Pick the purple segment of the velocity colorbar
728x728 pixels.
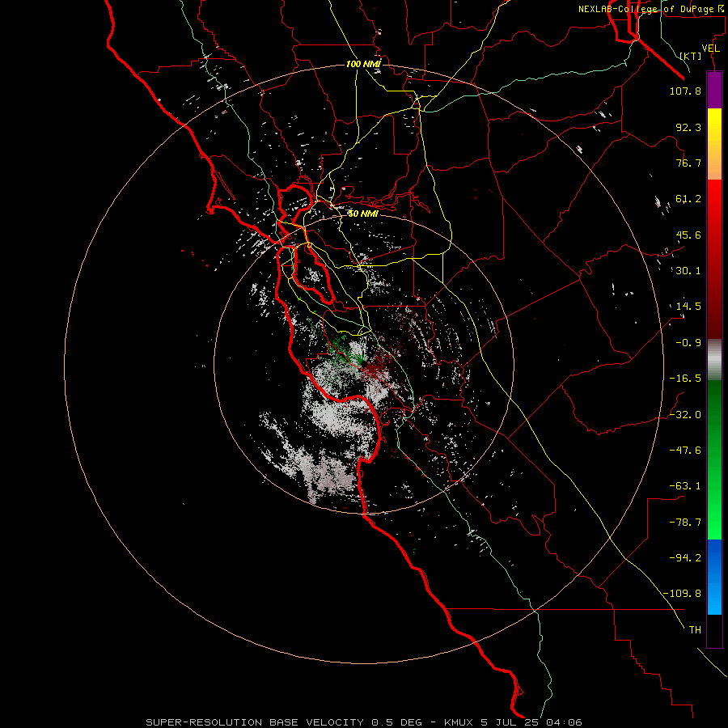pyautogui.click(x=714, y=91)
